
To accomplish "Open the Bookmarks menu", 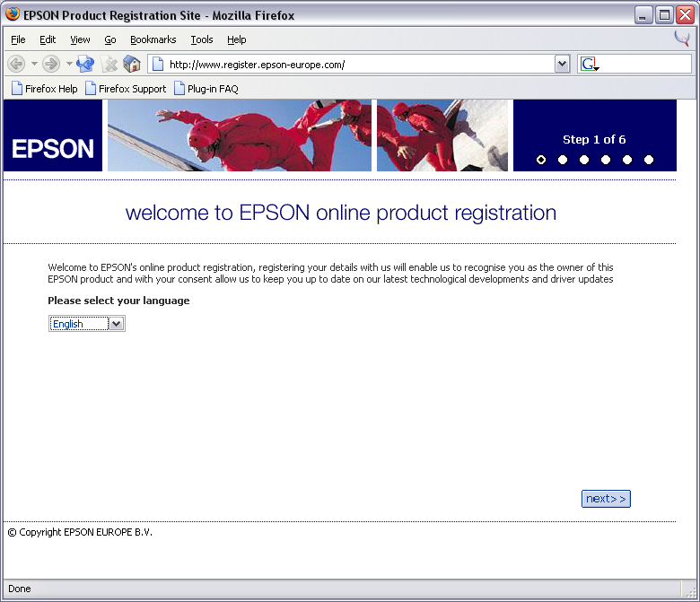I will [x=153, y=39].
